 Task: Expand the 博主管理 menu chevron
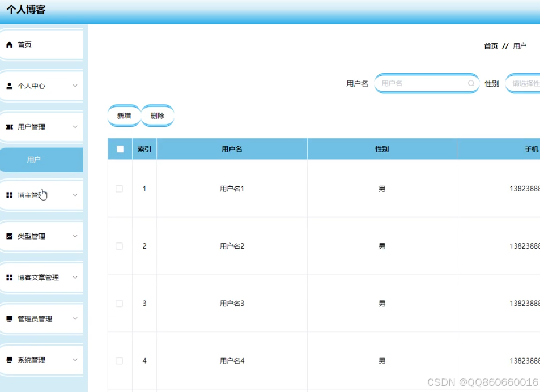tap(75, 195)
